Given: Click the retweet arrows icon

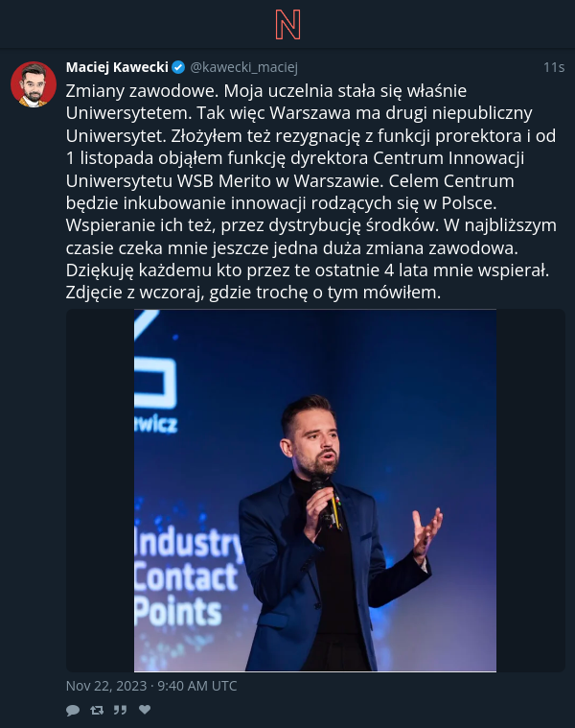Looking at the screenshot, I should [97, 710].
